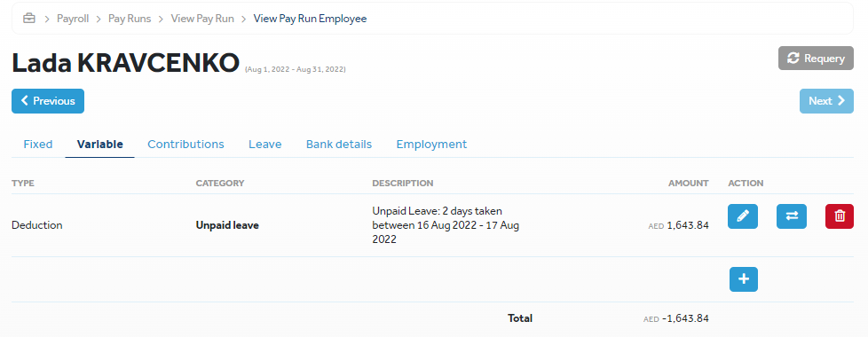Viewport: 868px width, 337px height.
Task: Show the Employment tab
Action: click(x=432, y=145)
